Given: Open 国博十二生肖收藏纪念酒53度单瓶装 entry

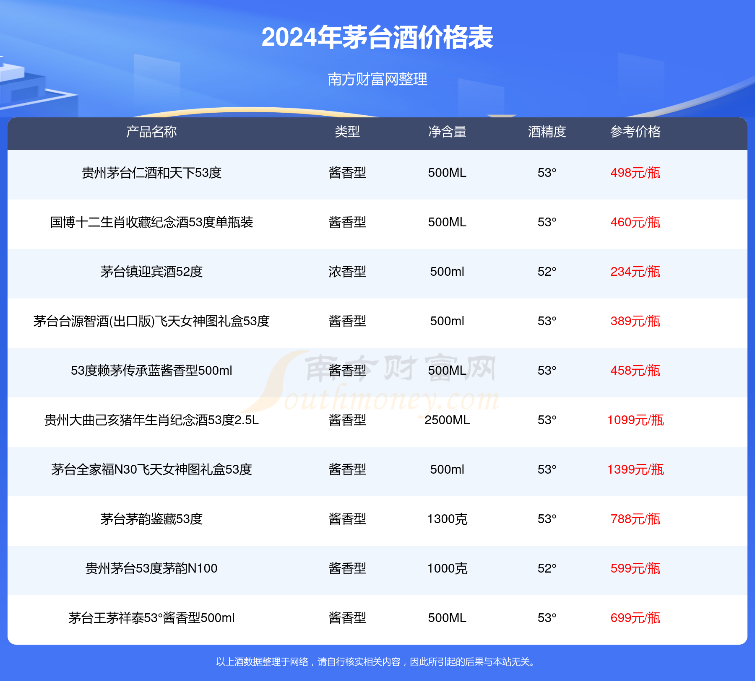Looking at the screenshot, I should pyautogui.click(x=151, y=222).
